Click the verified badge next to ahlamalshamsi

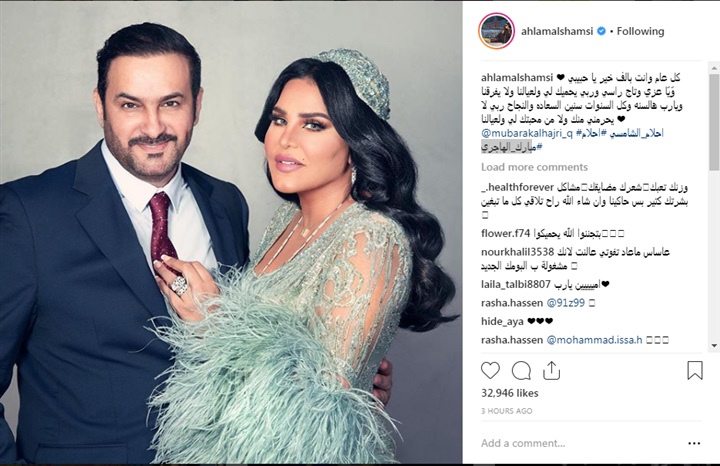(601, 31)
